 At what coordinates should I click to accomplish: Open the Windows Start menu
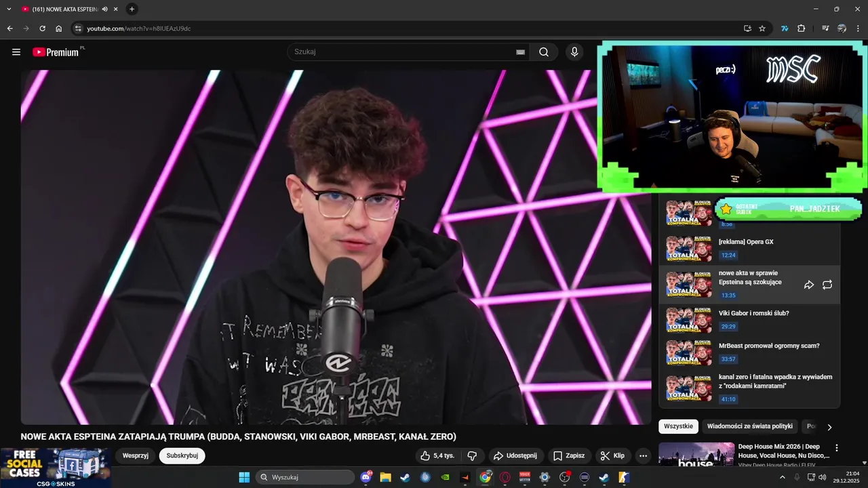(x=244, y=477)
